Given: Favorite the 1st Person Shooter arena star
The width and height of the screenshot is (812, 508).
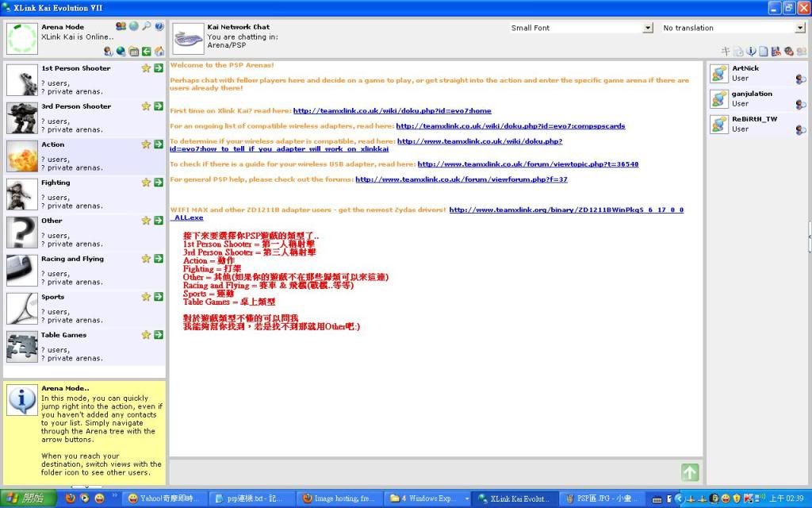Looking at the screenshot, I should (146, 68).
